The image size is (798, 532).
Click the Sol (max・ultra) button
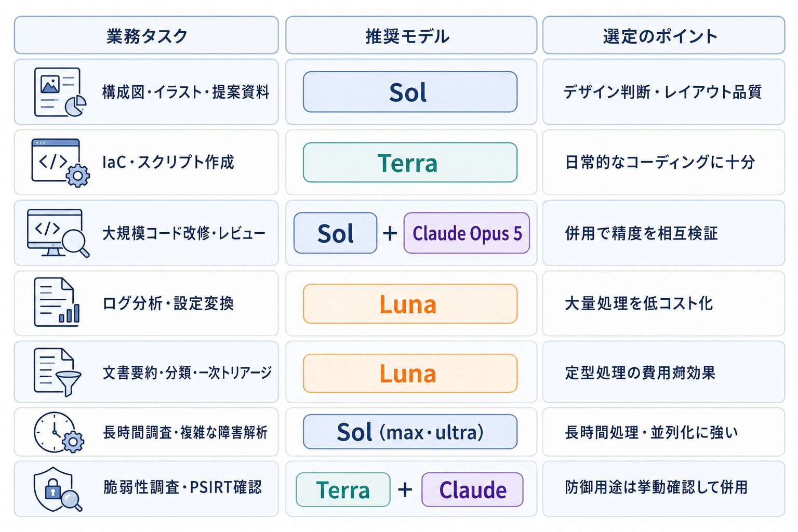(x=410, y=432)
